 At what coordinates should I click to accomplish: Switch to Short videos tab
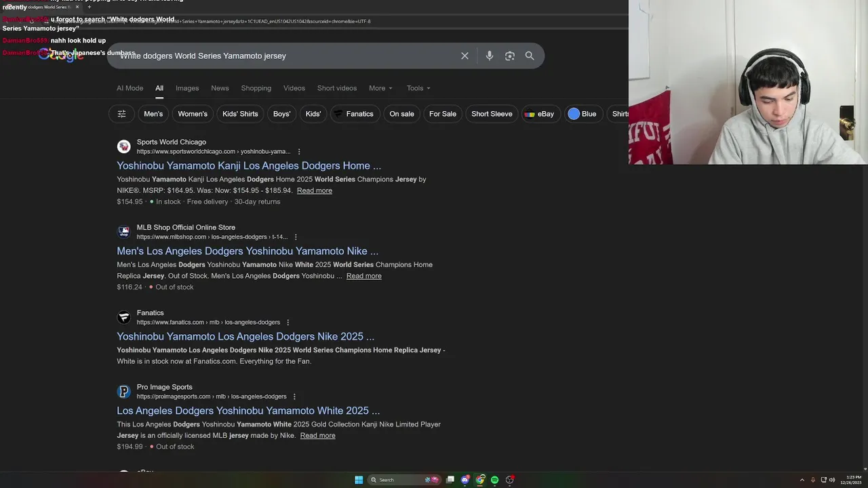click(337, 88)
